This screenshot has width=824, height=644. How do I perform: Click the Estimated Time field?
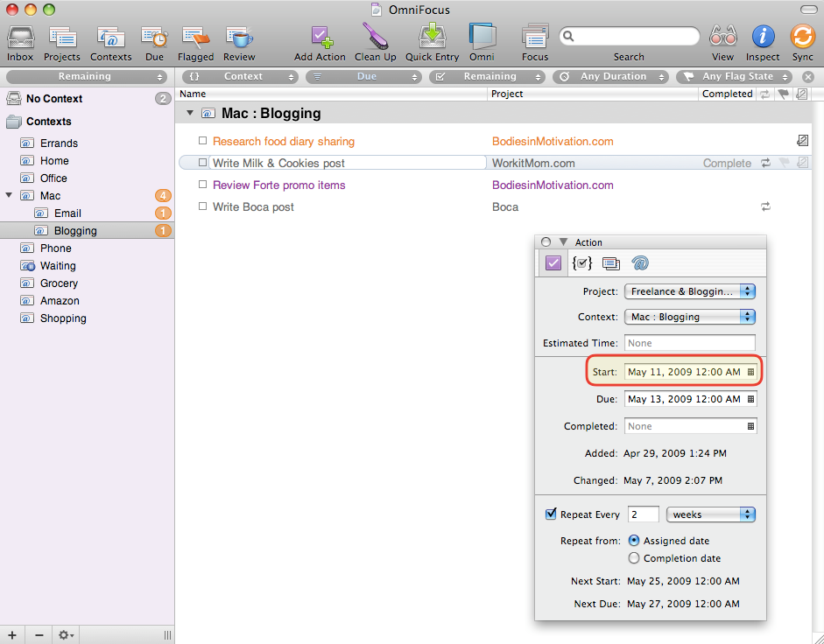pyautogui.click(x=689, y=343)
